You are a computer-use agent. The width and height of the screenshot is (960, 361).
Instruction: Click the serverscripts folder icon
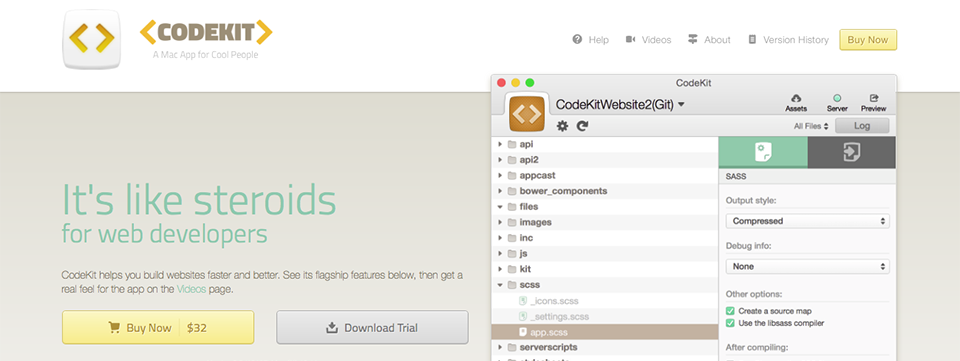point(511,347)
